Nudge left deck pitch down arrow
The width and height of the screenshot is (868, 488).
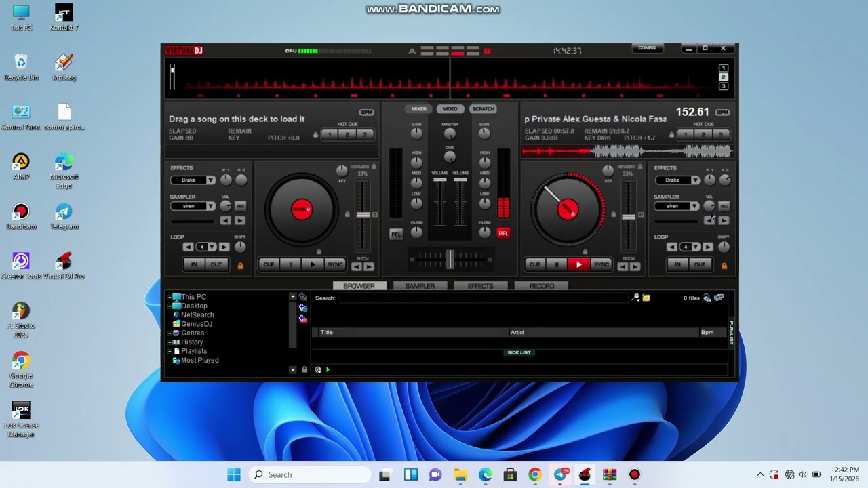[357, 267]
